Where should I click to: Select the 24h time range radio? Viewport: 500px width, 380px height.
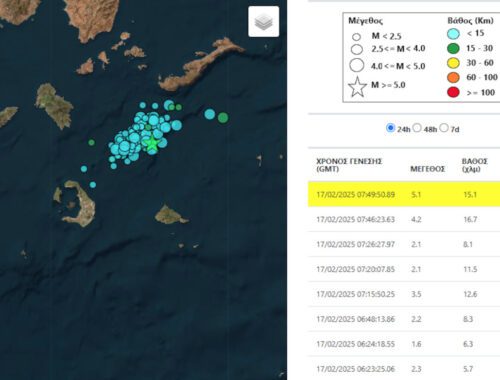point(390,128)
